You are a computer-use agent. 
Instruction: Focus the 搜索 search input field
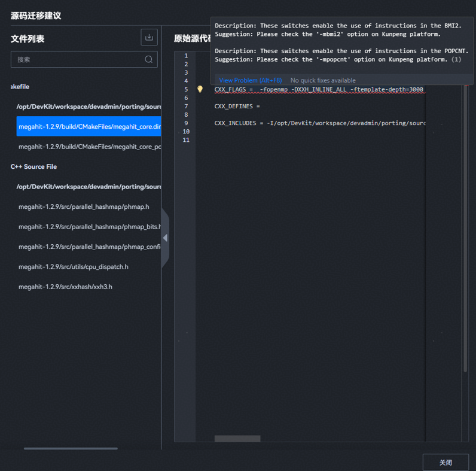(78, 59)
